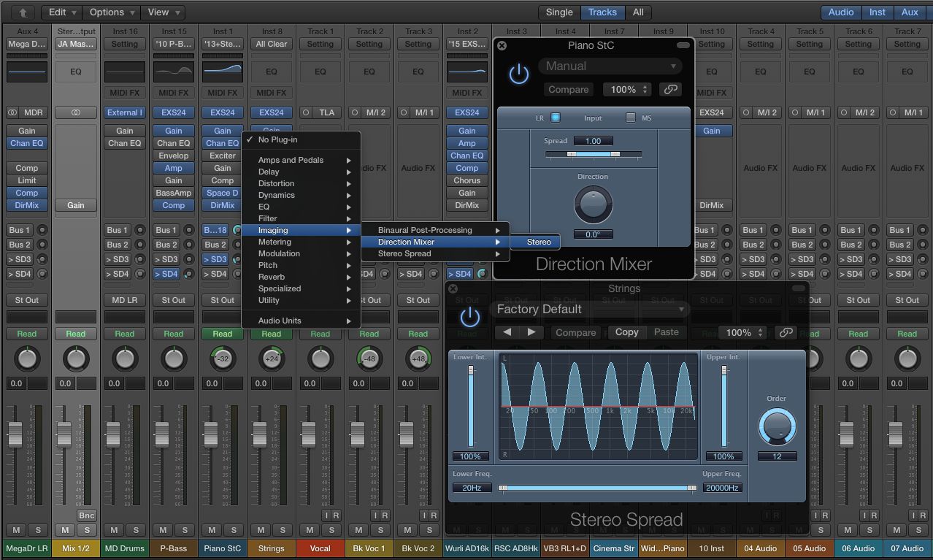Click the mono input circle beside TLA

click(306, 112)
